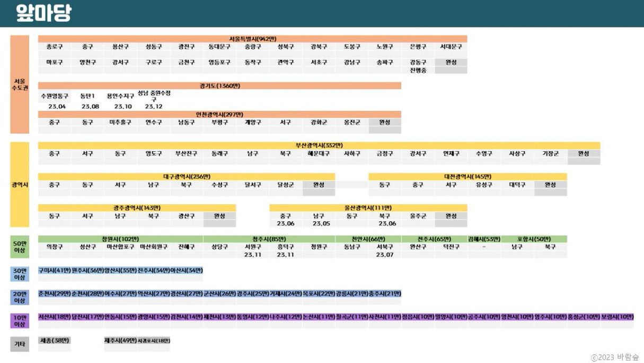Click the 대덕구 cell

pos(517,185)
